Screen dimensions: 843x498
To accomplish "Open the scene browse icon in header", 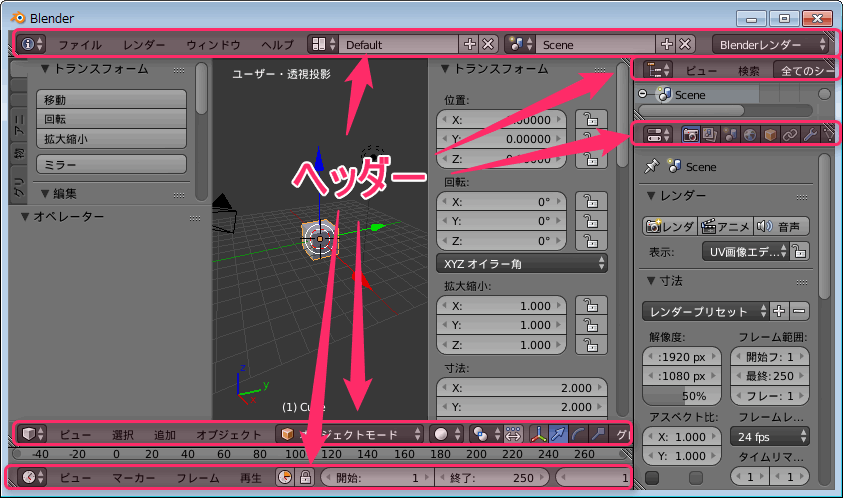I will (x=520, y=44).
